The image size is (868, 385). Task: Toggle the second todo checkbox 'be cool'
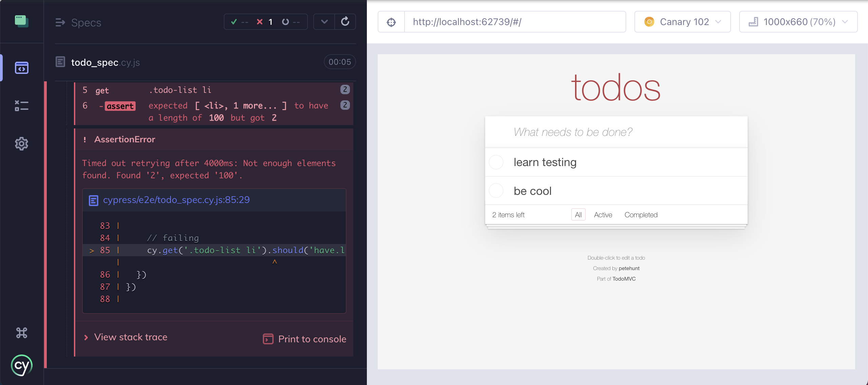(x=498, y=191)
